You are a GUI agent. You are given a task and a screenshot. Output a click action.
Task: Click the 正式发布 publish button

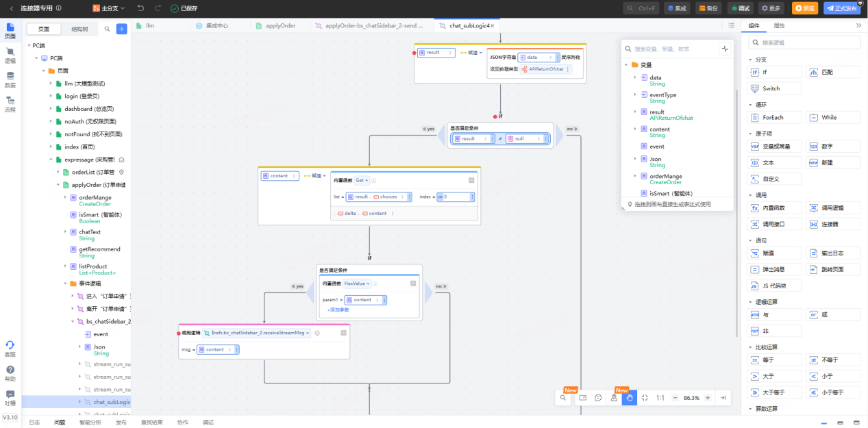842,8
